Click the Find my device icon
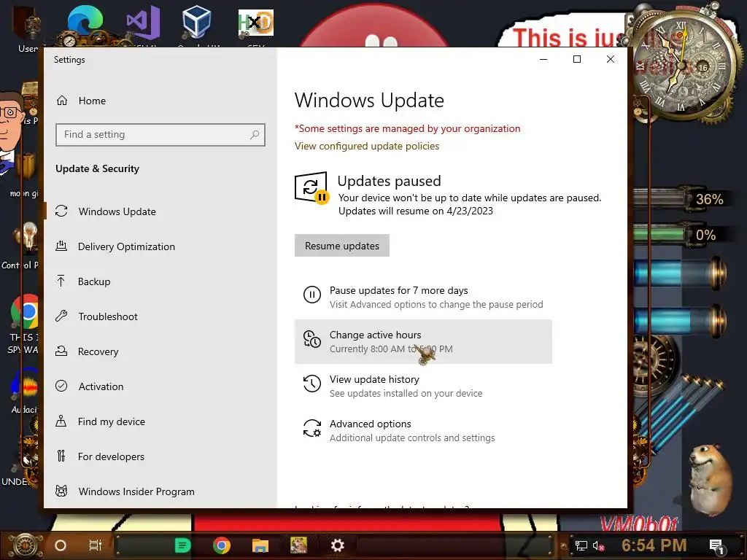The width and height of the screenshot is (747, 560). [x=61, y=421]
